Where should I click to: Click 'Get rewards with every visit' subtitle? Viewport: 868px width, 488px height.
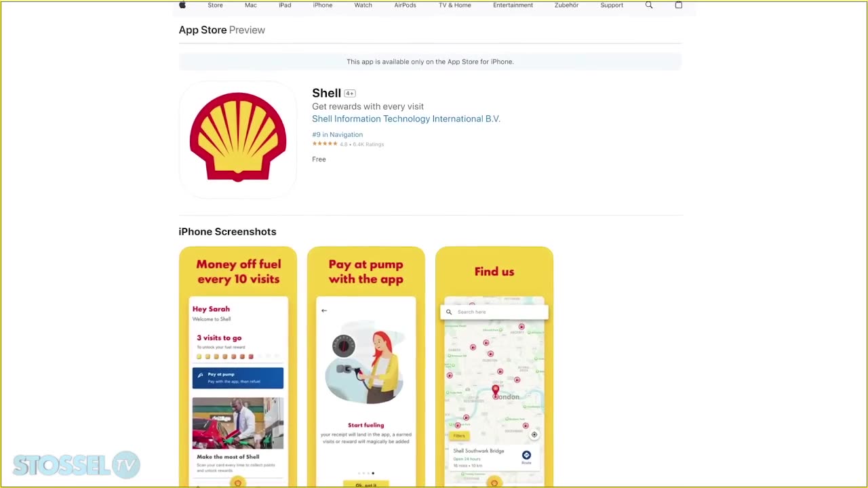pos(368,106)
